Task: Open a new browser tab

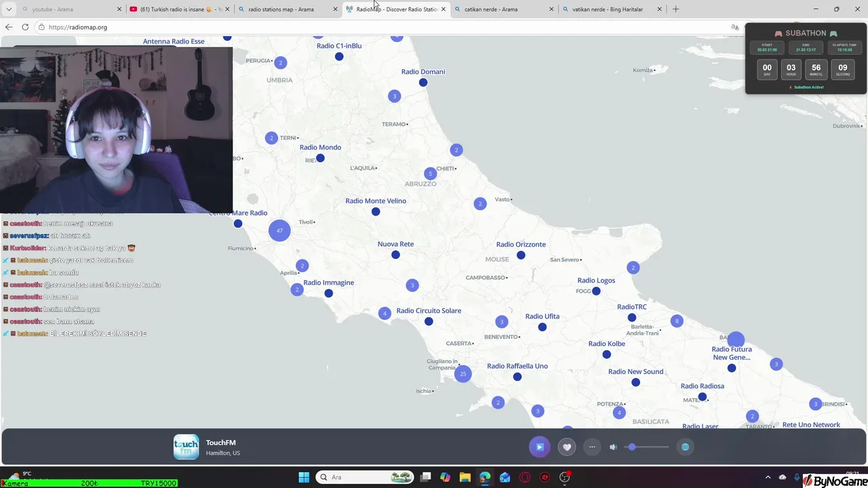Action: pyautogui.click(x=675, y=9)
